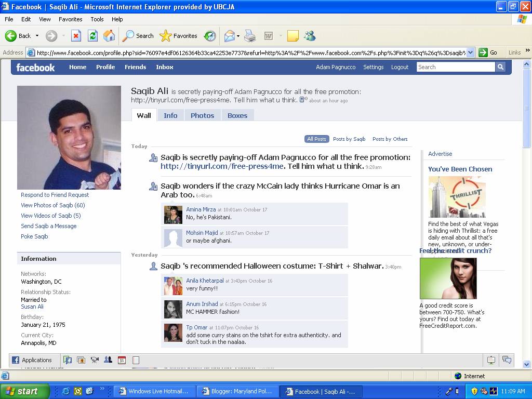Click the IE Forward arrow button
This screenshot has width=532, height=399.
51,36
